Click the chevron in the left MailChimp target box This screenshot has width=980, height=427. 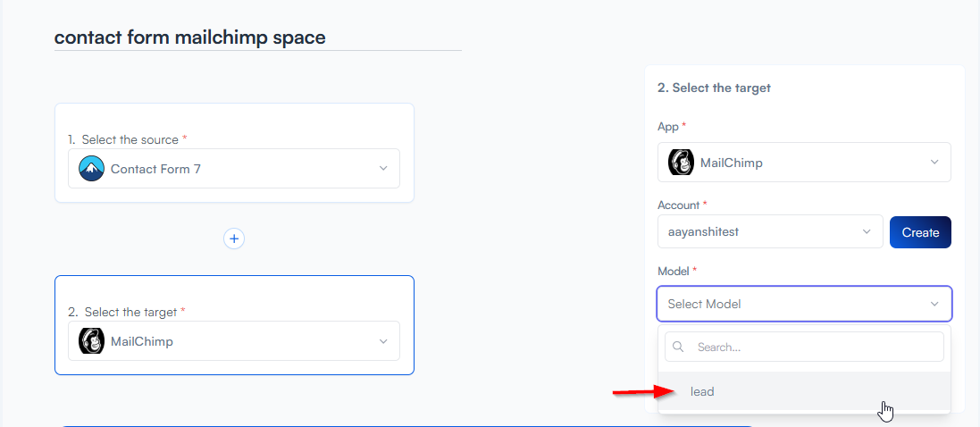383,341
